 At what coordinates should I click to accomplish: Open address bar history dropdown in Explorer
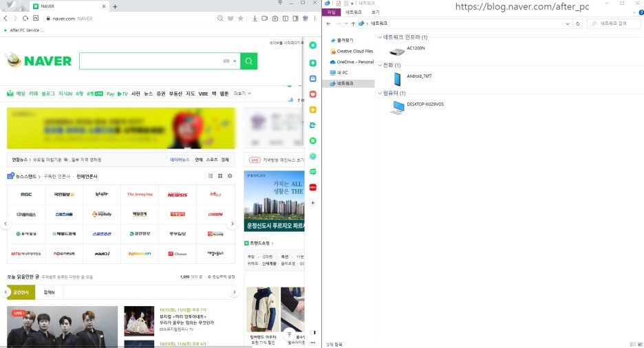tap(568, 24)
